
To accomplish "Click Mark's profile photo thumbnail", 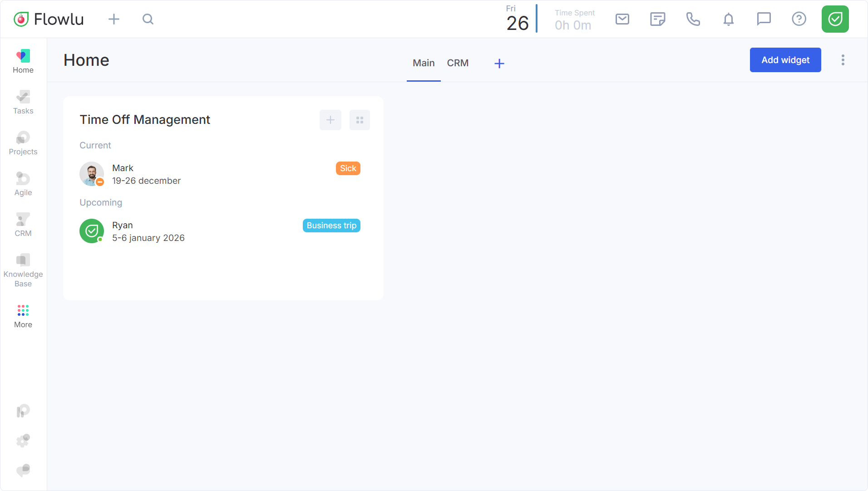I will 92,174.
